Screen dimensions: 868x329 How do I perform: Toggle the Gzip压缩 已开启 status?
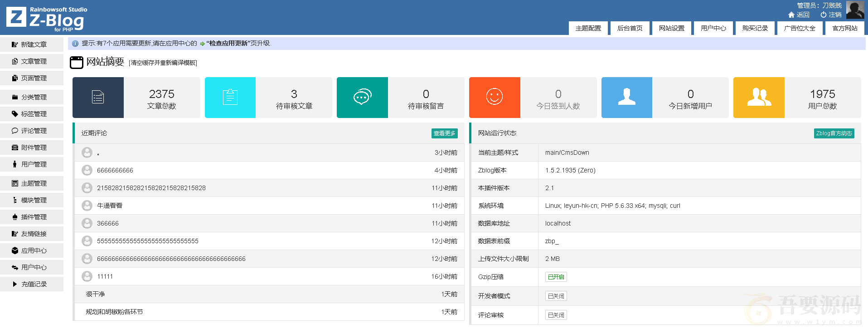coord(556,277)
